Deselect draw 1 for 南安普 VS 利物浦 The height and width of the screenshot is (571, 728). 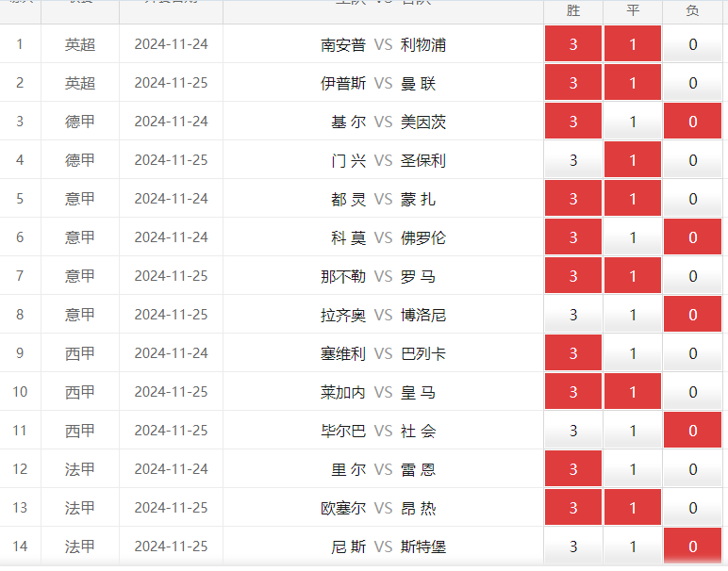(x=633, y=43)
